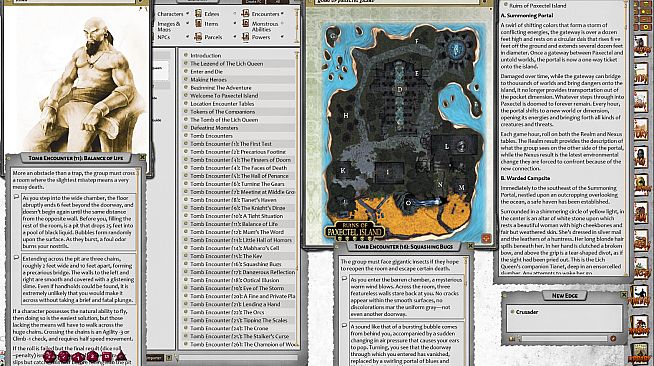Click scrollbar of Ruins of Paxectel Island text
This screenshot has width=654, height=366.
[x=626, y=138]
